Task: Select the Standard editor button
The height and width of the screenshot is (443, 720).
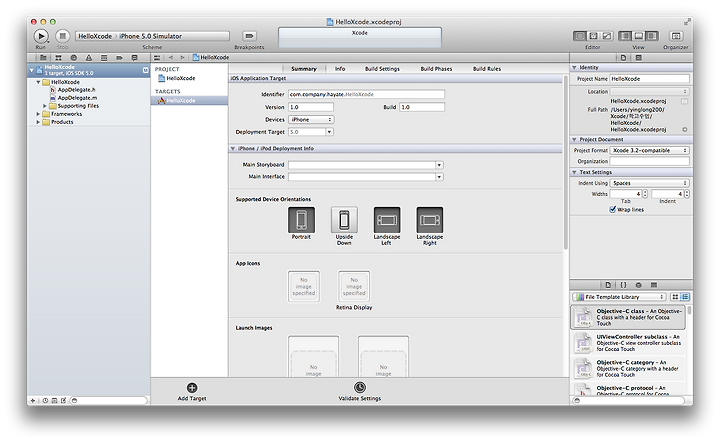Action: click(x=580, y=36)
